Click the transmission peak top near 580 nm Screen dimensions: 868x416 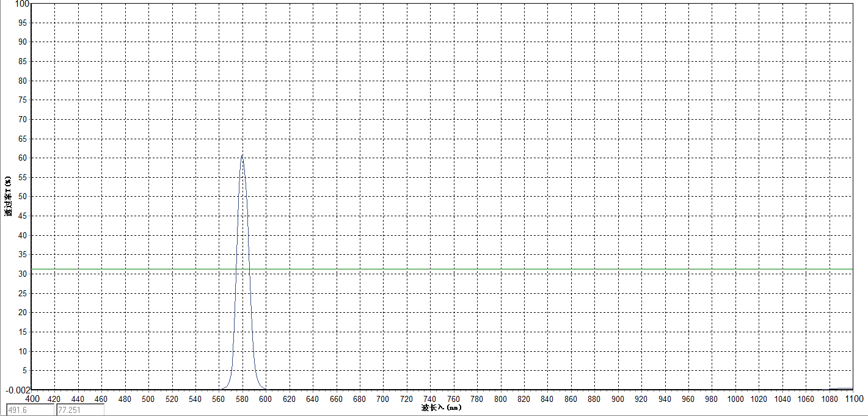pyautogui.click(x=242, y=156)
